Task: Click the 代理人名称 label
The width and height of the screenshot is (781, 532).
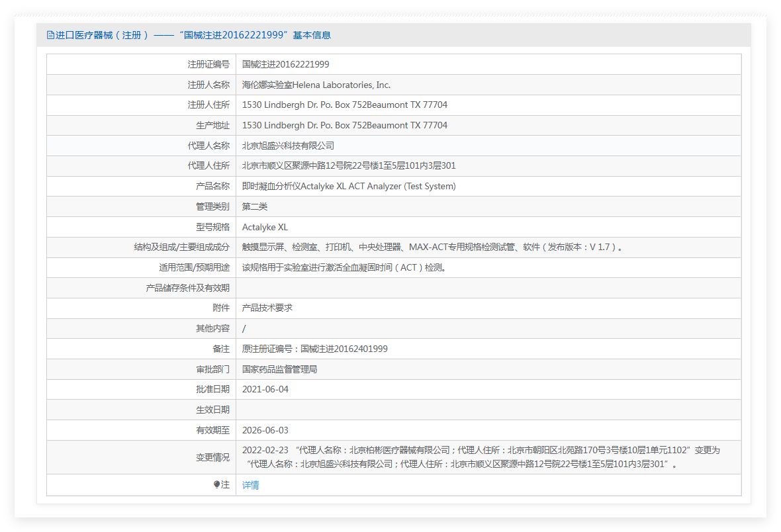Action: pos(208,146)
